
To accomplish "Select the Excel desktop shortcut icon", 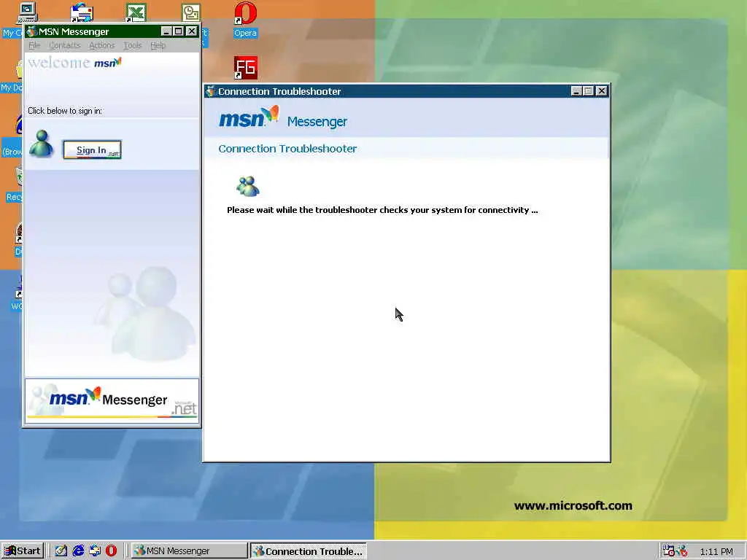I will (x=136, y=12).
